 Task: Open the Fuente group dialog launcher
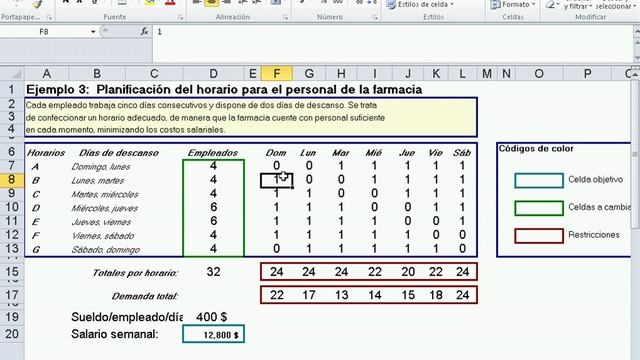point(180,18)
